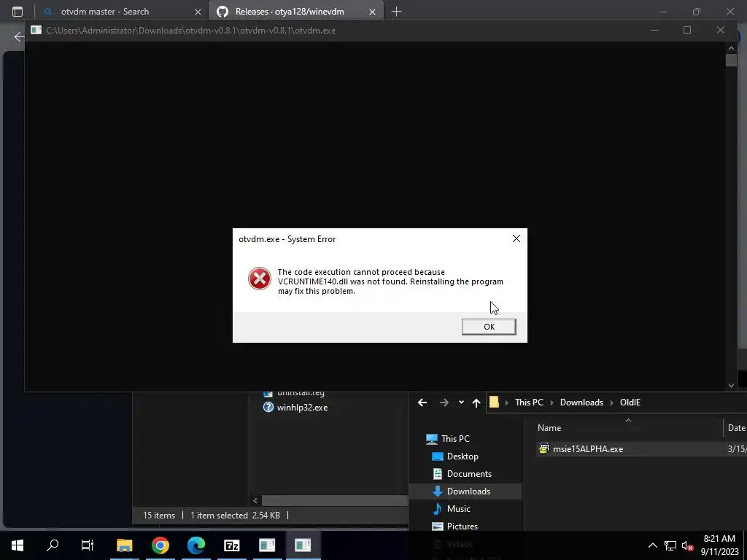Open 7-Zip from the taskbar

231,545
